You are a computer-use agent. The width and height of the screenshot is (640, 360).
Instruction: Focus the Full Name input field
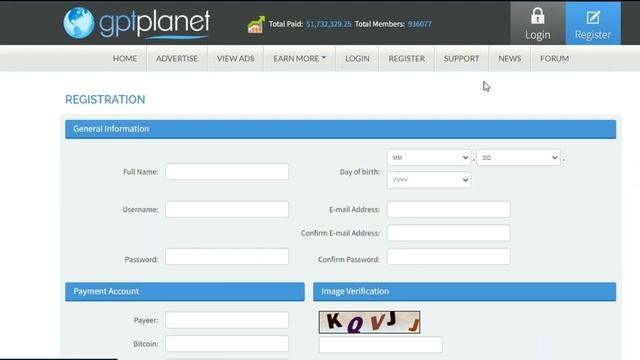click(227, 172)
